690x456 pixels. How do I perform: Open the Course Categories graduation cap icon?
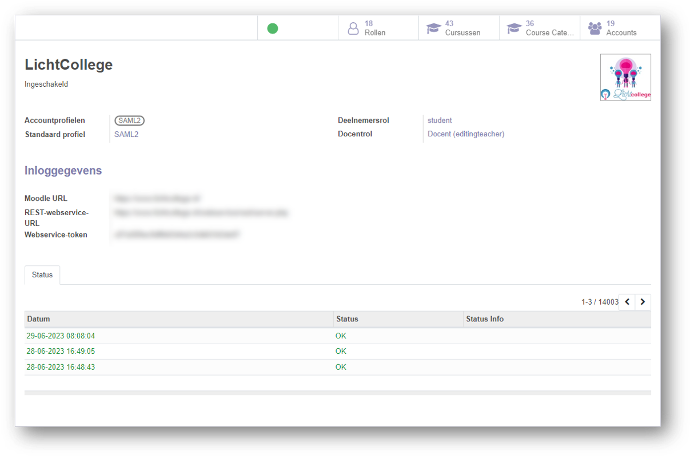514,28
